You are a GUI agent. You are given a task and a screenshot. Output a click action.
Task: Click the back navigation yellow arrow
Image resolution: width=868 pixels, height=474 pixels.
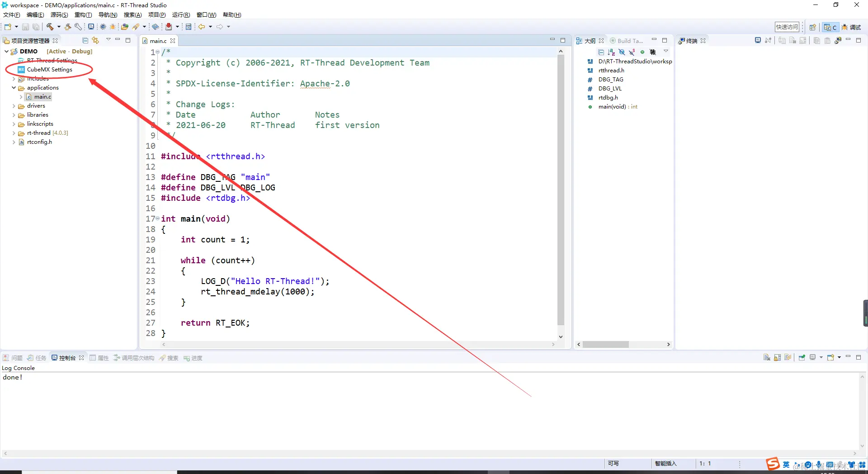pos(202,27)
